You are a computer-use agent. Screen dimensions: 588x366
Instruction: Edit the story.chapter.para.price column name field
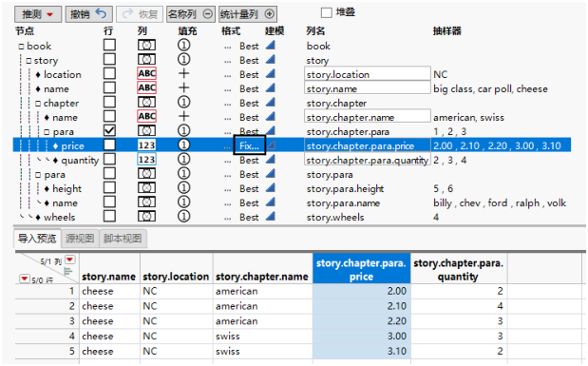[x=368, y=145]
